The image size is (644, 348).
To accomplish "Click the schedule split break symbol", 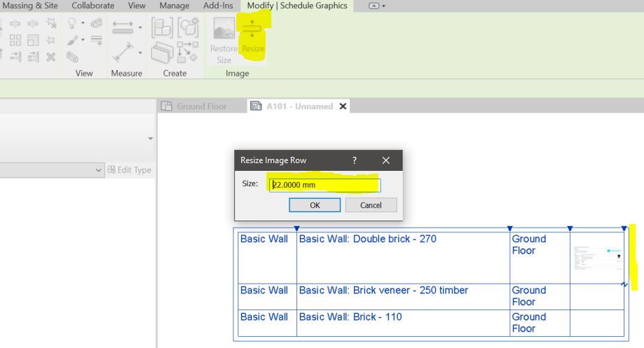I will coord(624,284).
